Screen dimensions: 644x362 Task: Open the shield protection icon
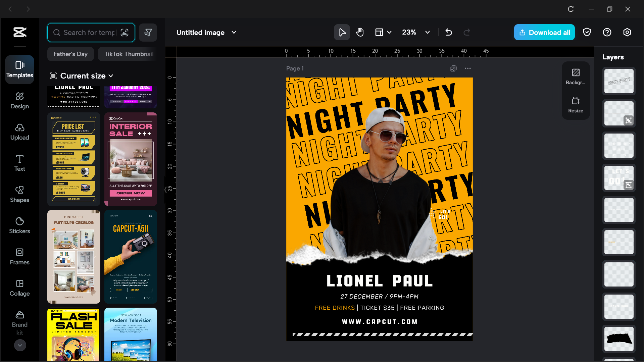pyautogui.click(x=587, y=32)
